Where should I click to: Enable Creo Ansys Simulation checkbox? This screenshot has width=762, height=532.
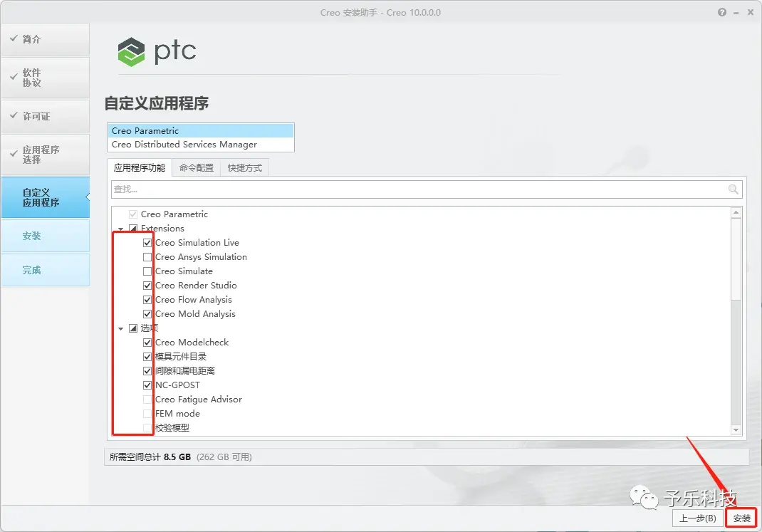[147, 257]
